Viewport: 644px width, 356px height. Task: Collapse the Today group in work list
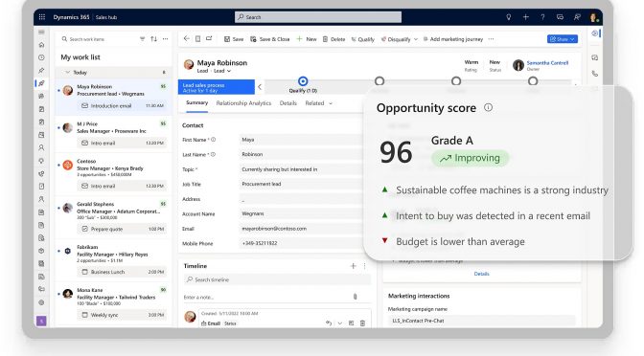[x=67, y=72]
